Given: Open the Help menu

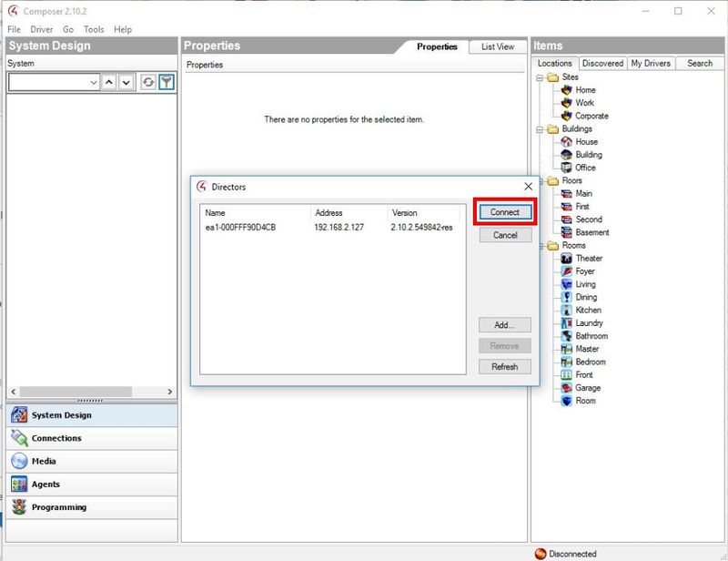Looking at the screenshot, I should 123,29.
